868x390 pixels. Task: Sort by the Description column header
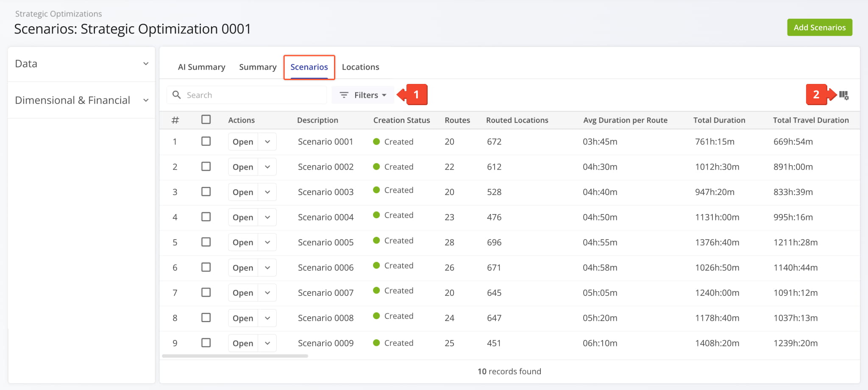pyautogui.click(x=317, y=120)
